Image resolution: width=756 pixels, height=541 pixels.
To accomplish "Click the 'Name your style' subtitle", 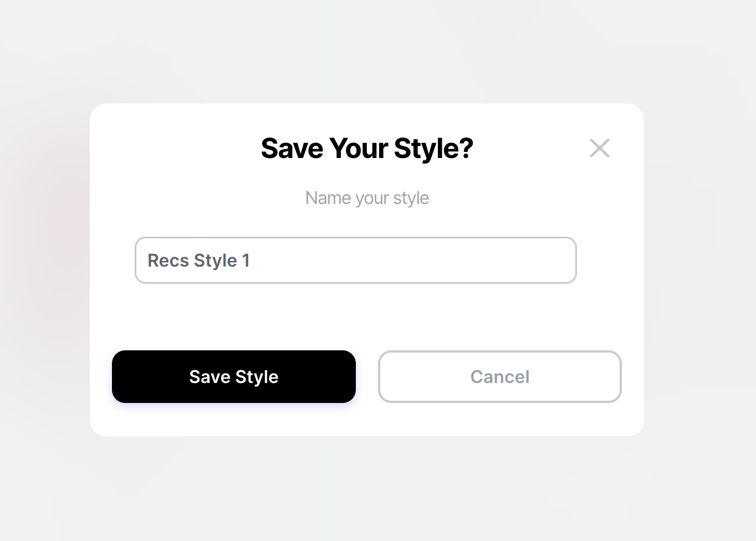I will [367, 198].
